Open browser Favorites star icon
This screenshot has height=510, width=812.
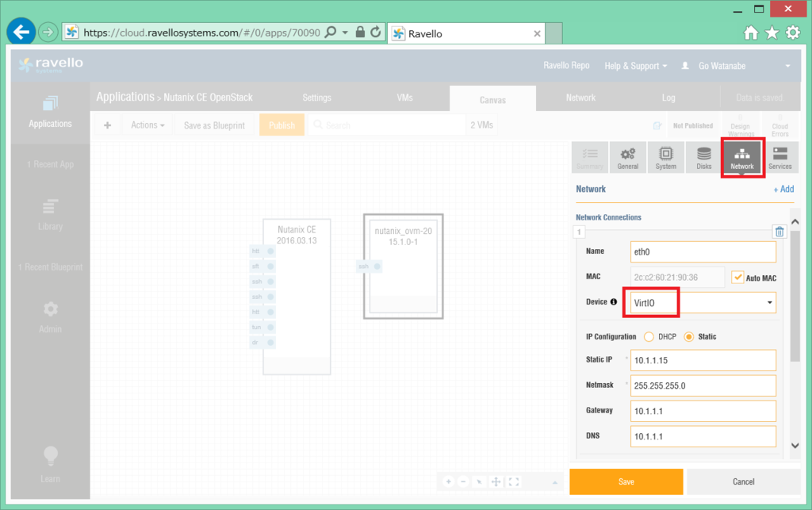coord(772,33)
